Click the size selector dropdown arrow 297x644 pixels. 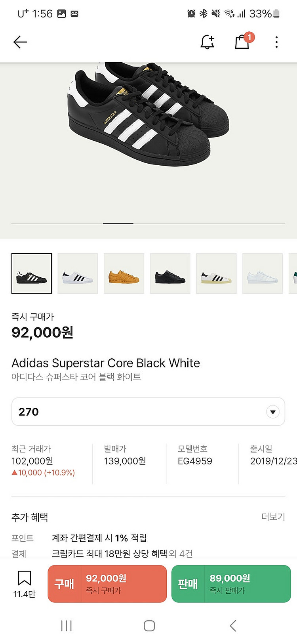tap(272, 412)
